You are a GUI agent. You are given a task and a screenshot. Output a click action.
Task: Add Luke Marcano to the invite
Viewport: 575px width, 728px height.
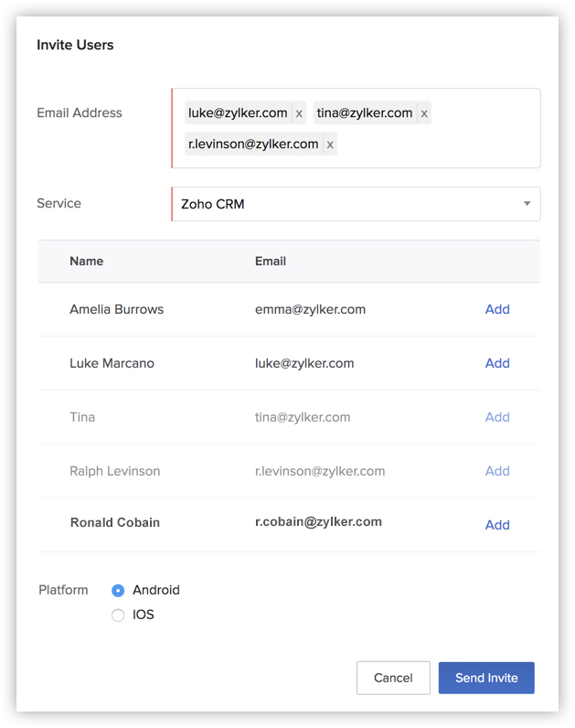(x=497, y=363)
